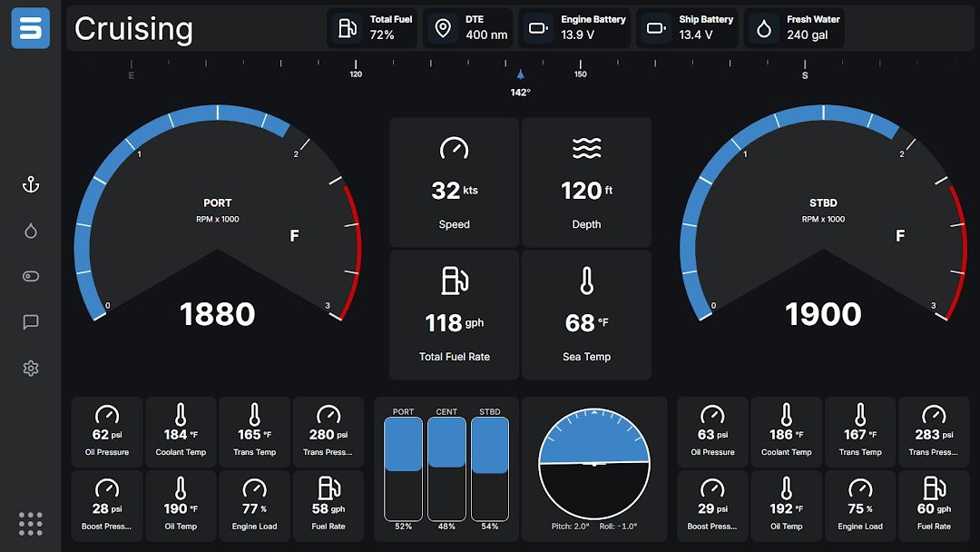Click the 1900 starboard RPM readout
This screenshot has height=552, width=980.
(823, 314)
